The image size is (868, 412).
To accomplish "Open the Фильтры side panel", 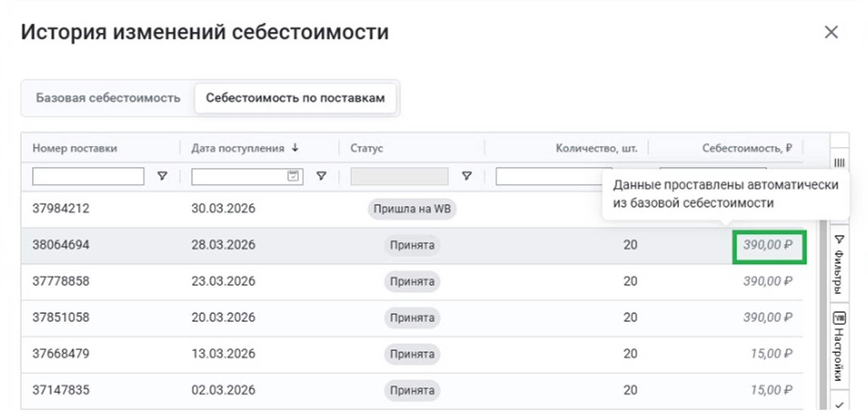I will [839, 264].
